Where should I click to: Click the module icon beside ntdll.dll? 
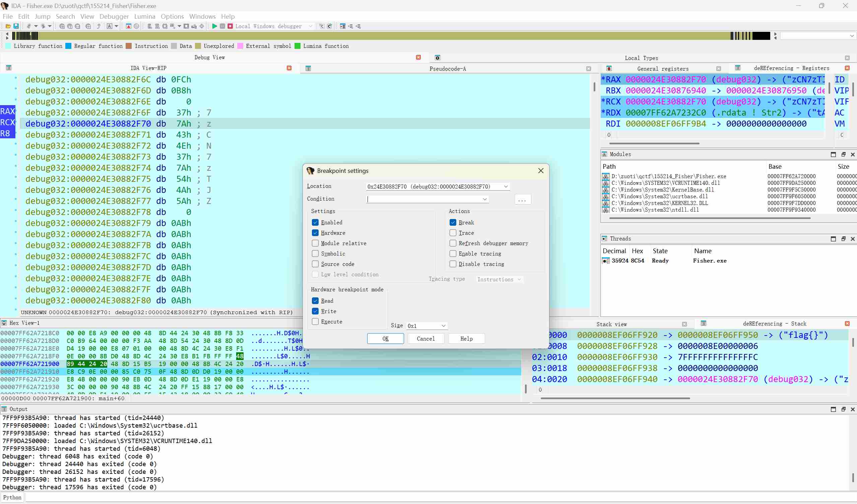(606, 210)
